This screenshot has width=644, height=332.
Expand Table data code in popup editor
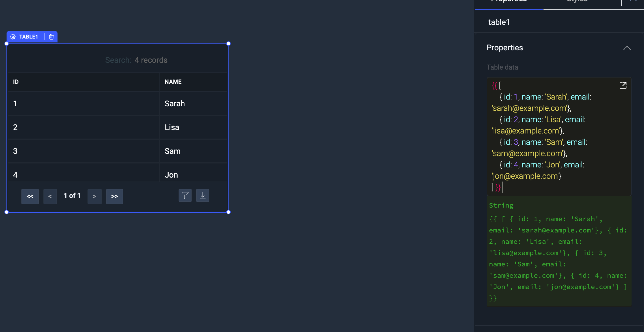623,85
